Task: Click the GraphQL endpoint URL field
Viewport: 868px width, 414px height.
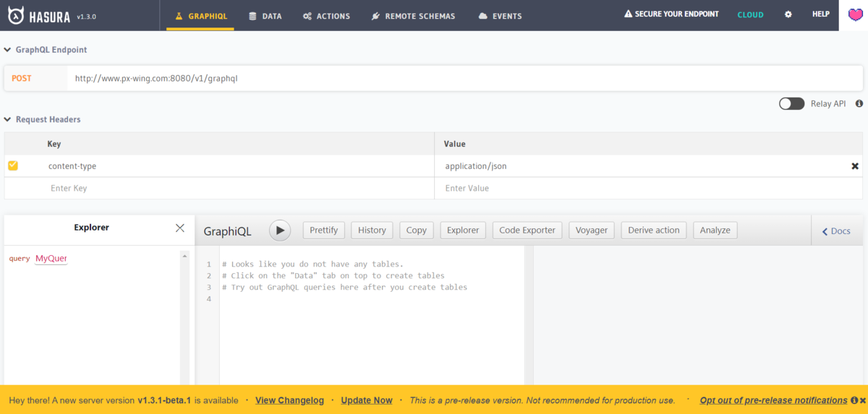Action: [x=464, y=78]
